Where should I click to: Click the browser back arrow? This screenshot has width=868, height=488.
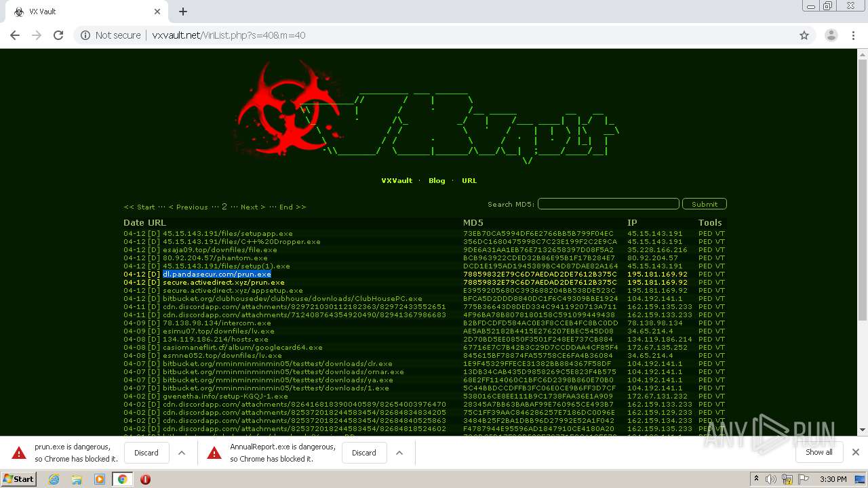[15, 35]
